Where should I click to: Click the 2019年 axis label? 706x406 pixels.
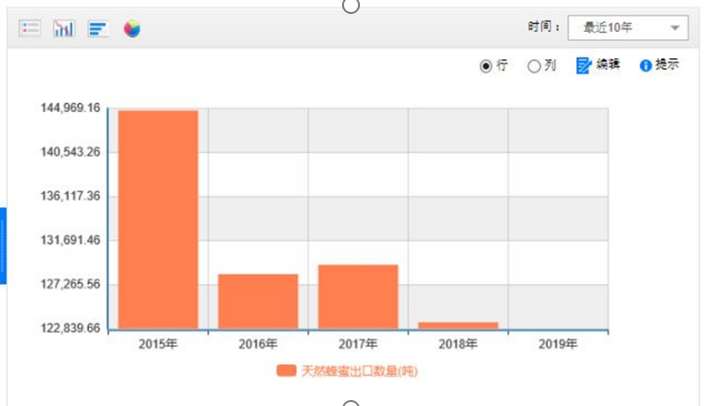pyautogui.click(x=558, y=344)
